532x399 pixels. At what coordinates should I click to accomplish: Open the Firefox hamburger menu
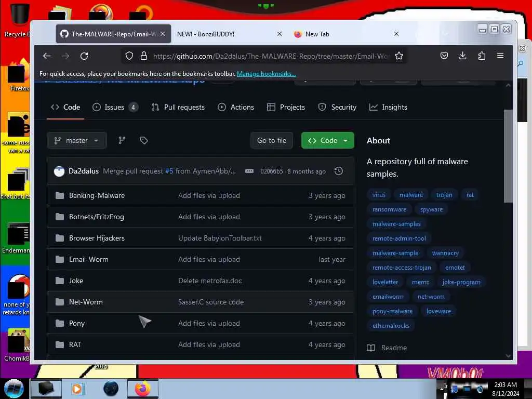click(x=500, y=56)
